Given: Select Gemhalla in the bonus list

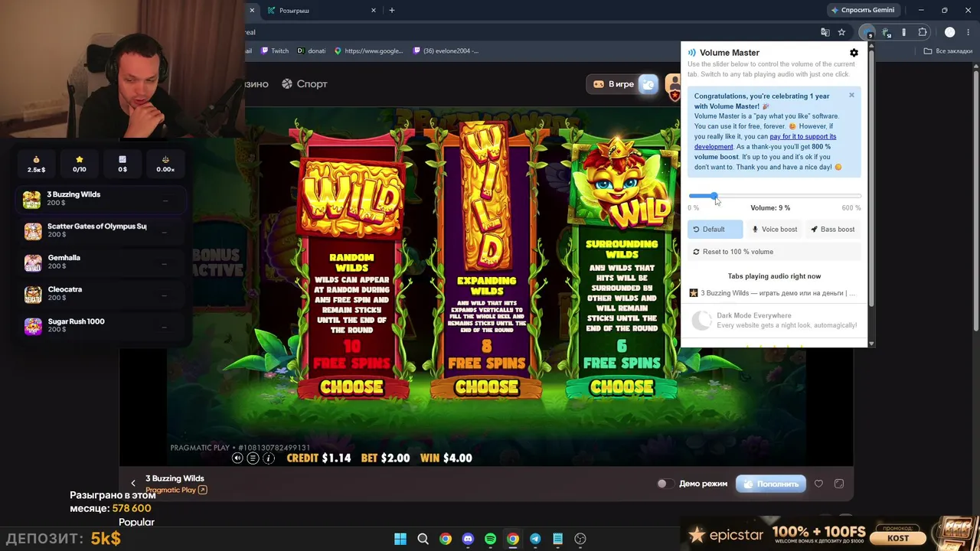Looking at the screenshot, I should (101, 262).
